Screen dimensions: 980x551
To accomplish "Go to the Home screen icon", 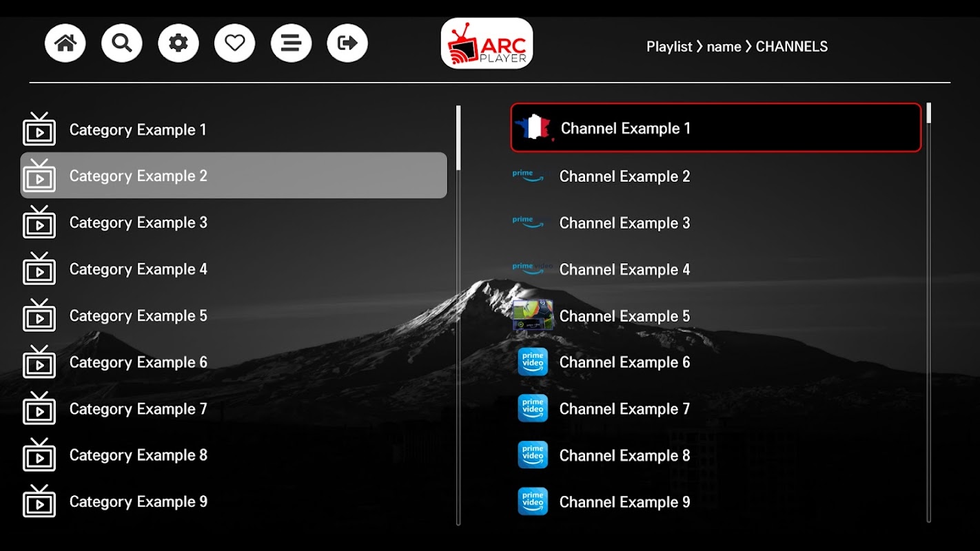I will 65,43.
